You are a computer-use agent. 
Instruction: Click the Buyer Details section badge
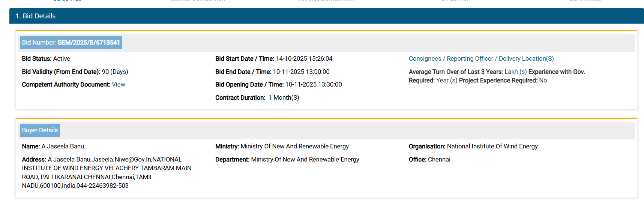pyautogui.click(x=40, y=130)
